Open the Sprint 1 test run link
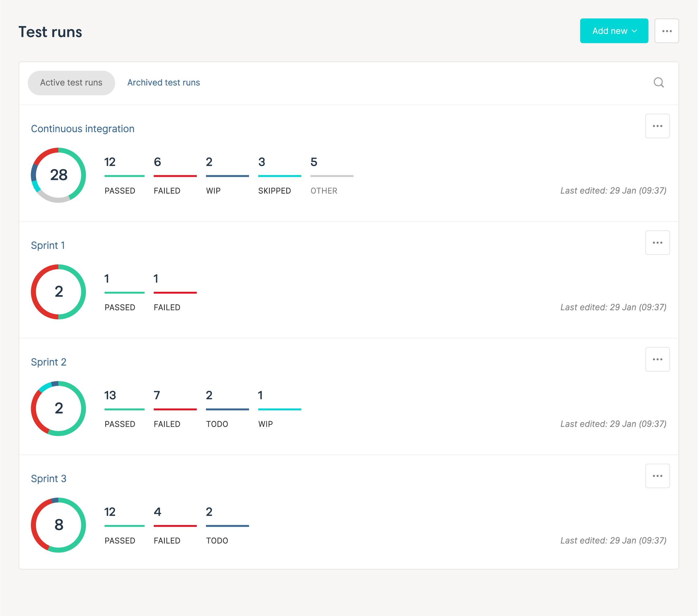The image size is (698, 616). tap(48, 246)
